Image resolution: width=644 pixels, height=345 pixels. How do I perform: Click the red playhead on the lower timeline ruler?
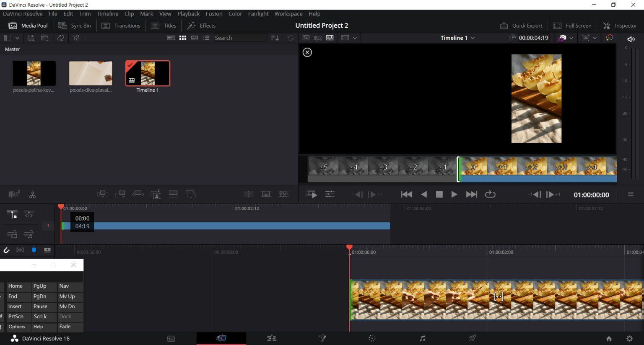point(350,248)
